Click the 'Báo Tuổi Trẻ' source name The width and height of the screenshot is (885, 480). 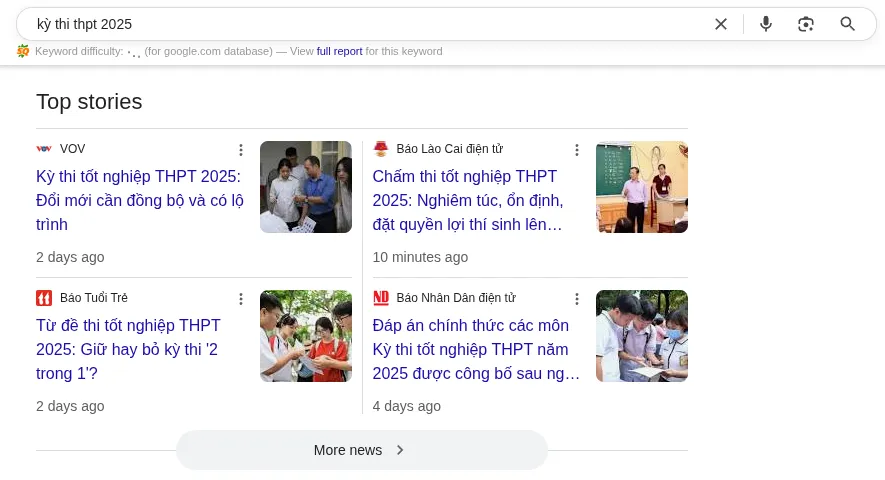(94, 298)
